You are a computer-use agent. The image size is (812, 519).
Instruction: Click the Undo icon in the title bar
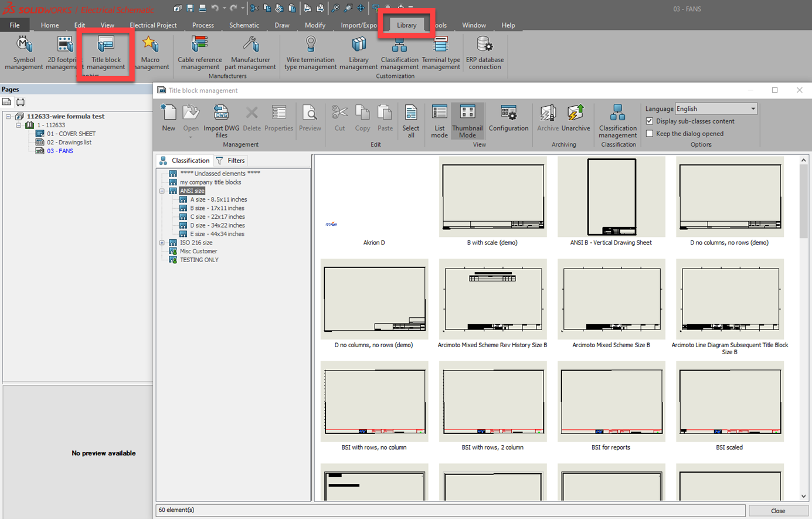(x=215, y=8)
